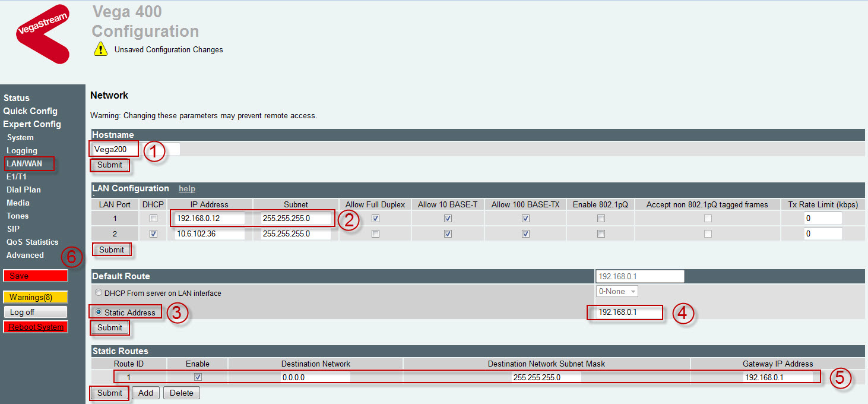
Task: View QoS Statistics
Action: (x=33, y=242)
